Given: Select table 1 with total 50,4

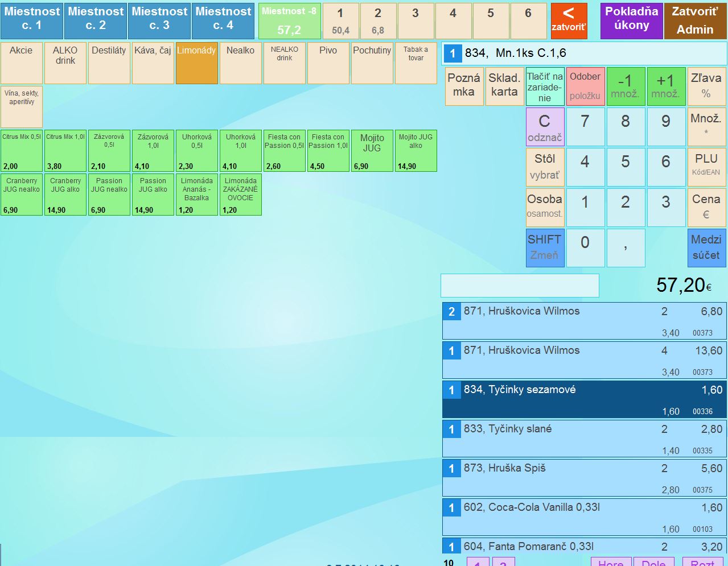Looking at the screenshot, I should (340, 21).
